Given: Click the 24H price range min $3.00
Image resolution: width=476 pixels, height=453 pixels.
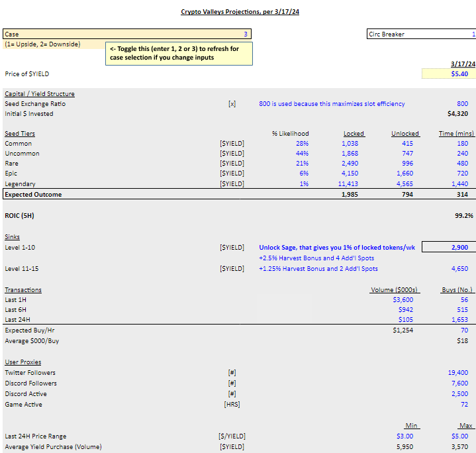Looking at the screenshot, I should coord(405,436).
